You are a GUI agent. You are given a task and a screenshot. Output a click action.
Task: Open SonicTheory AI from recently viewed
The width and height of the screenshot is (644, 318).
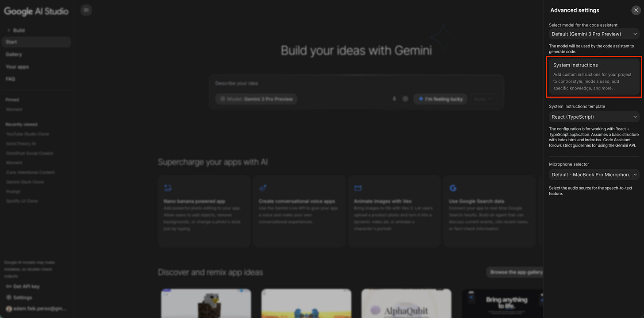[21, 143]
